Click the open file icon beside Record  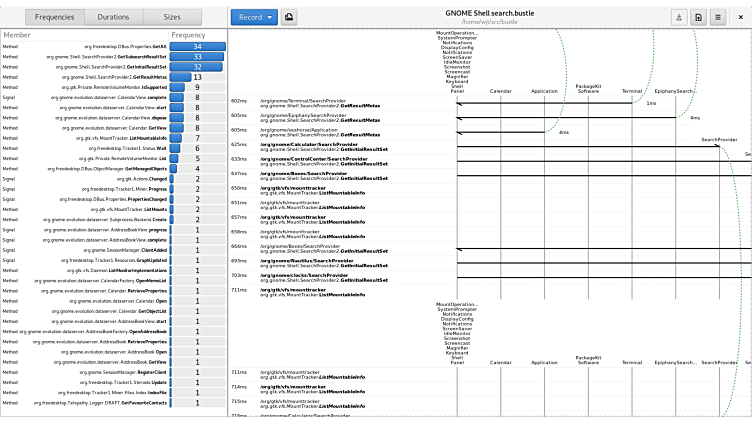pos(289,17)
